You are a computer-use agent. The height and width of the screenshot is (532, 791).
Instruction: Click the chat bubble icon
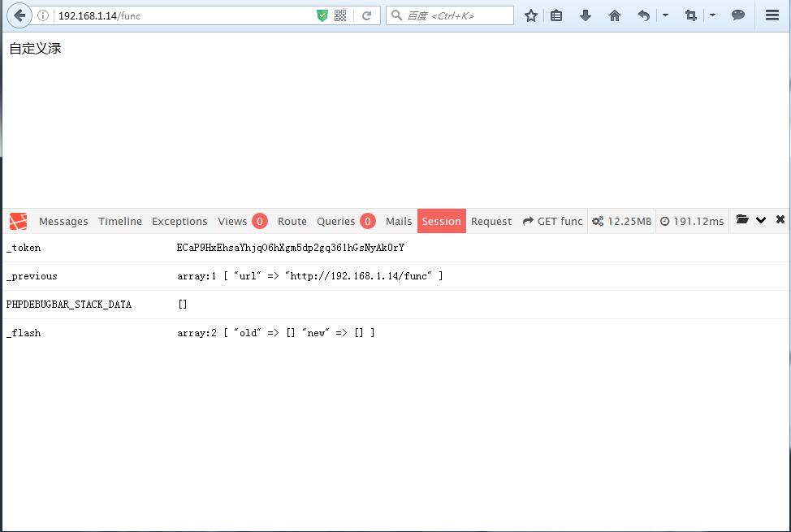click(x=737, y=15)
